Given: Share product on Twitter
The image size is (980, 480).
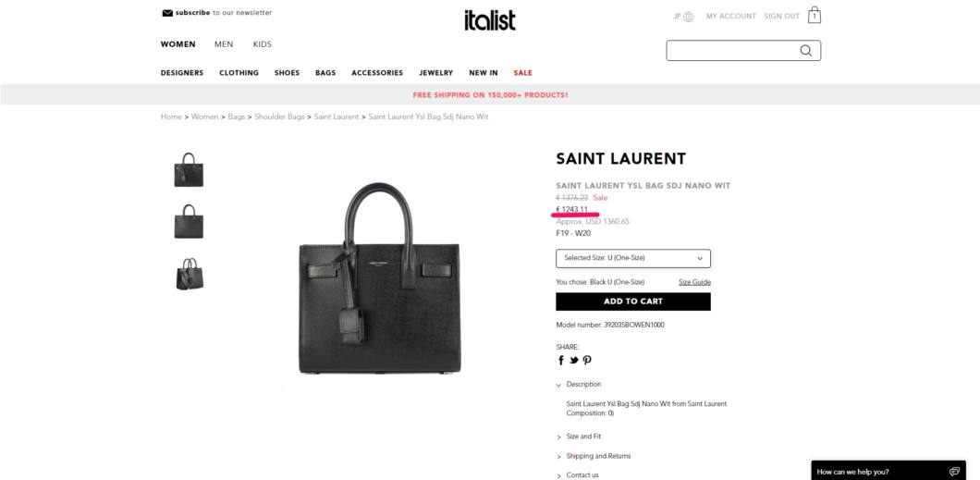Looking at the screenshot, I should click(x=574, y=360).
